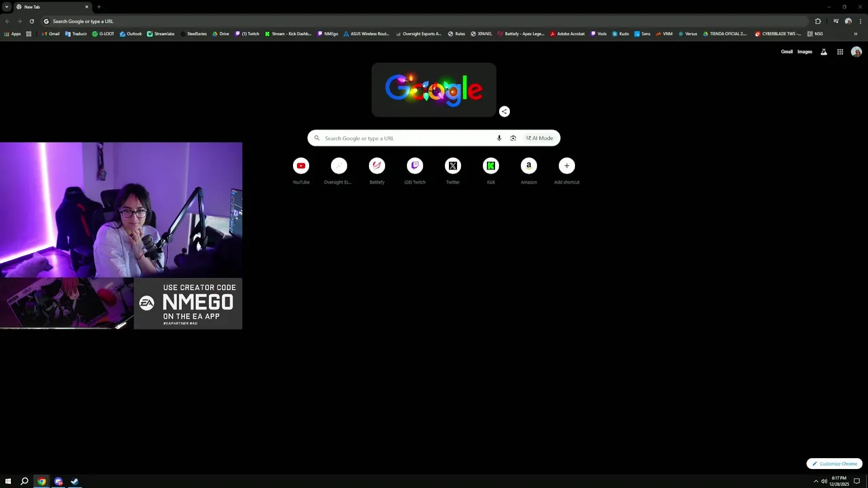The width and height of the screenshot is (868, 488).
Task: Open the Google apps grid
Action: tap(840, 52)
